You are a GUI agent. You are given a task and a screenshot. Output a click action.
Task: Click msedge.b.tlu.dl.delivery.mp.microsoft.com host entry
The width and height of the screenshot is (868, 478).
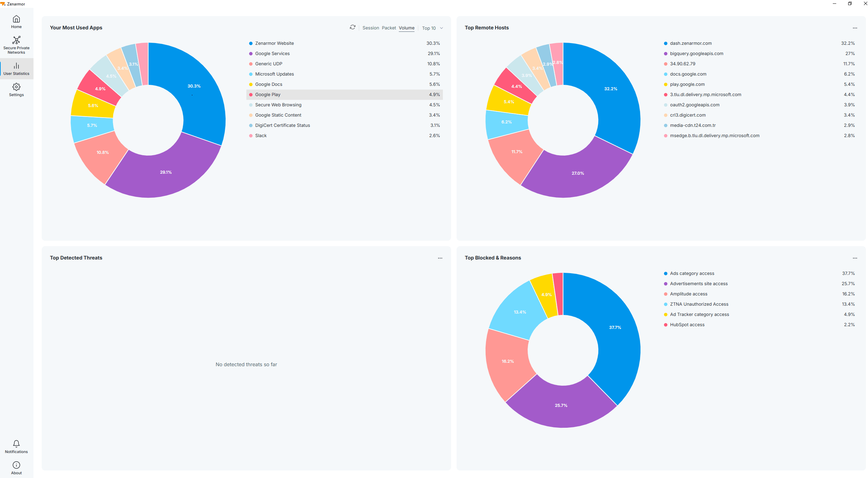pyautogui.click(x=759, y=136)
